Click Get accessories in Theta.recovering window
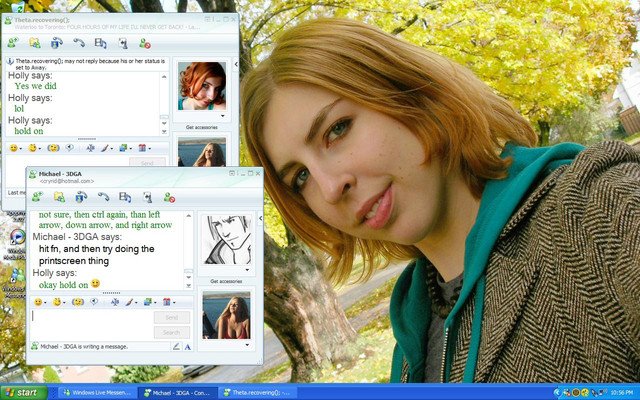The height and width of the screenshot is (400, 640). coord(202,127)
